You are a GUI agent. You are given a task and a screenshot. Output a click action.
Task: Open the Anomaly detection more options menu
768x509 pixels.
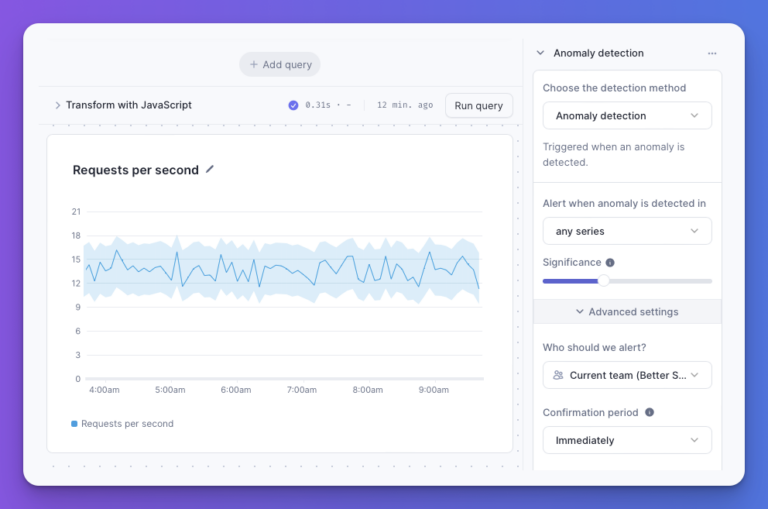(x=712, y=53)
